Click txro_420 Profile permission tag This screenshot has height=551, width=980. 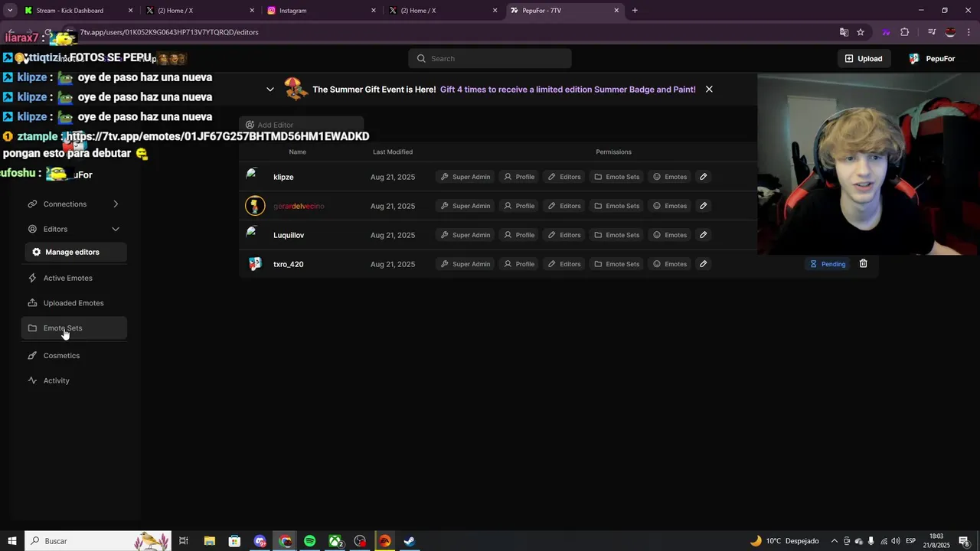coord(519,264)
